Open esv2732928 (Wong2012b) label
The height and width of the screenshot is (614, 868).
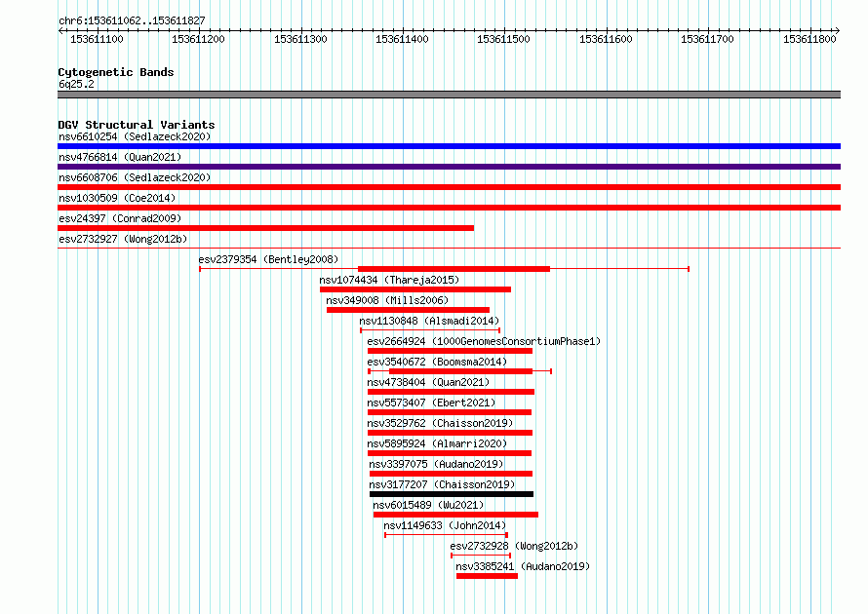[514, 546]
